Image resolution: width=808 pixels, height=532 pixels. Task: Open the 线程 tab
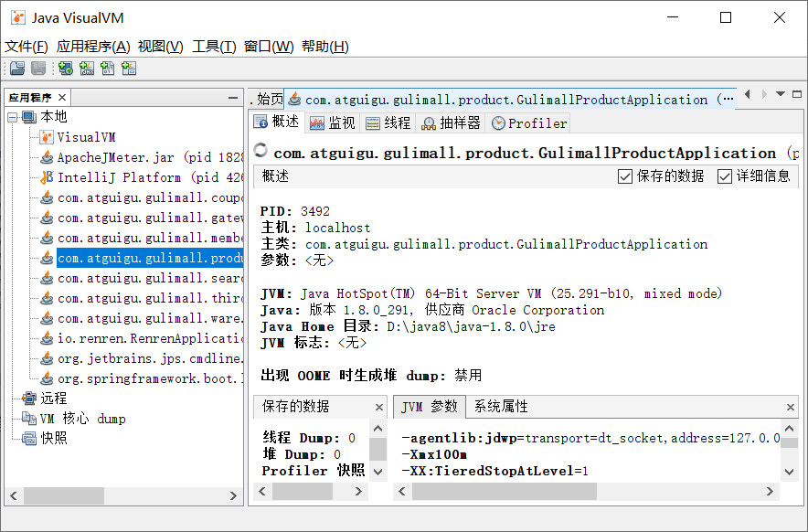[x=388, y=122]
